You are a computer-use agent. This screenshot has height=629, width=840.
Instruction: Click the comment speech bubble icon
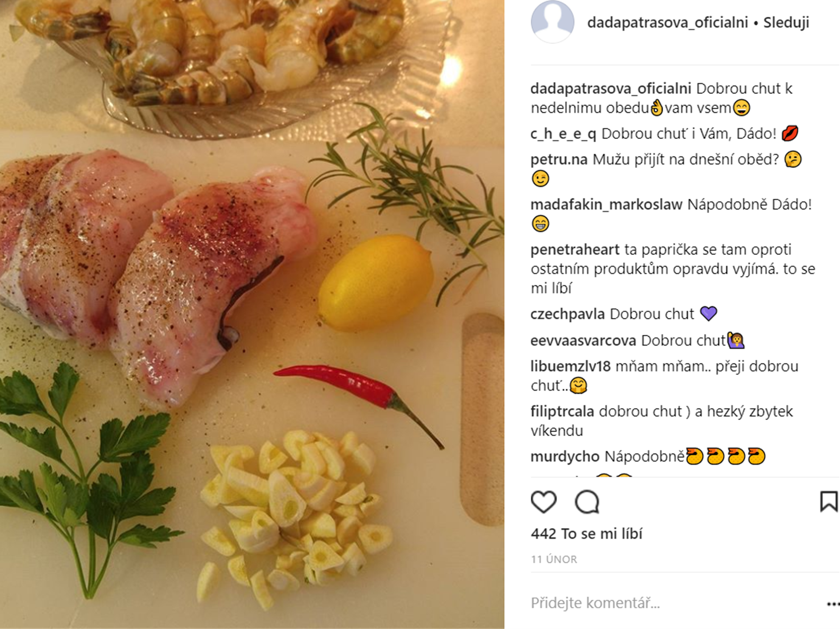[x=587, y=502]
